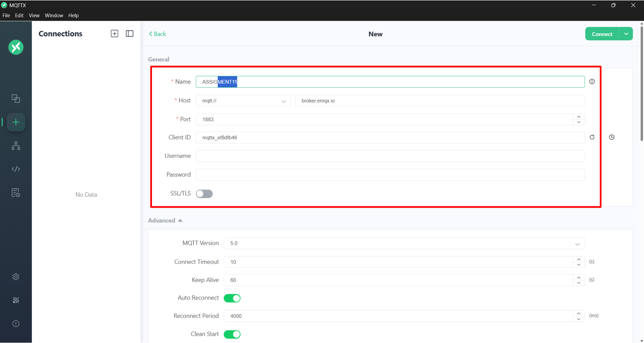Click the clock timestamp icon beside Client ID
Viewport: 644px width, 343px height.
click(612, 137)
